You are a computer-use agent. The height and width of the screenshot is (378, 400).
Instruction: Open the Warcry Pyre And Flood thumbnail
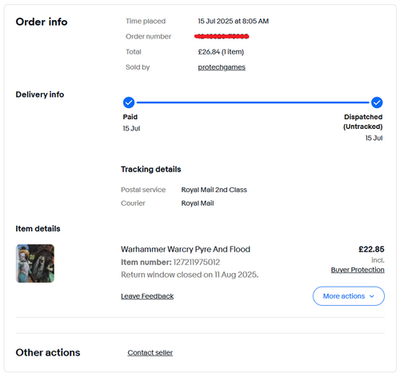35,264
